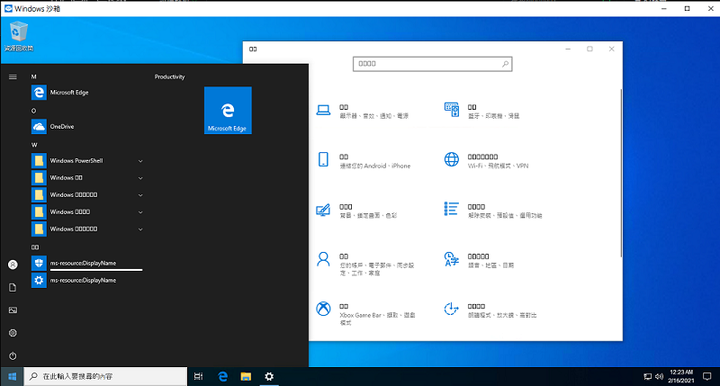Open Personalization settings brush icon
Screen dimensions: 720x386
click(323, 210)
